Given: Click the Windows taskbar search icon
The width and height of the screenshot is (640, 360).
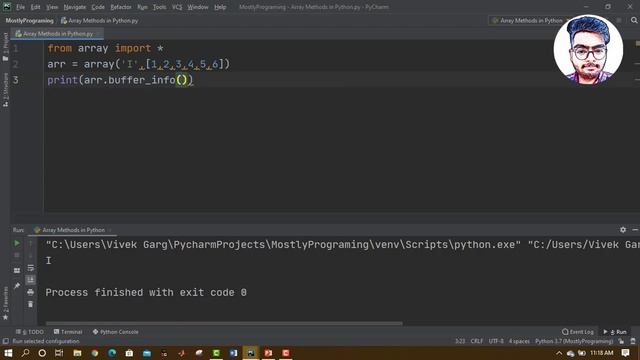Looking at the screenshot, I should [x=25, y=353].
